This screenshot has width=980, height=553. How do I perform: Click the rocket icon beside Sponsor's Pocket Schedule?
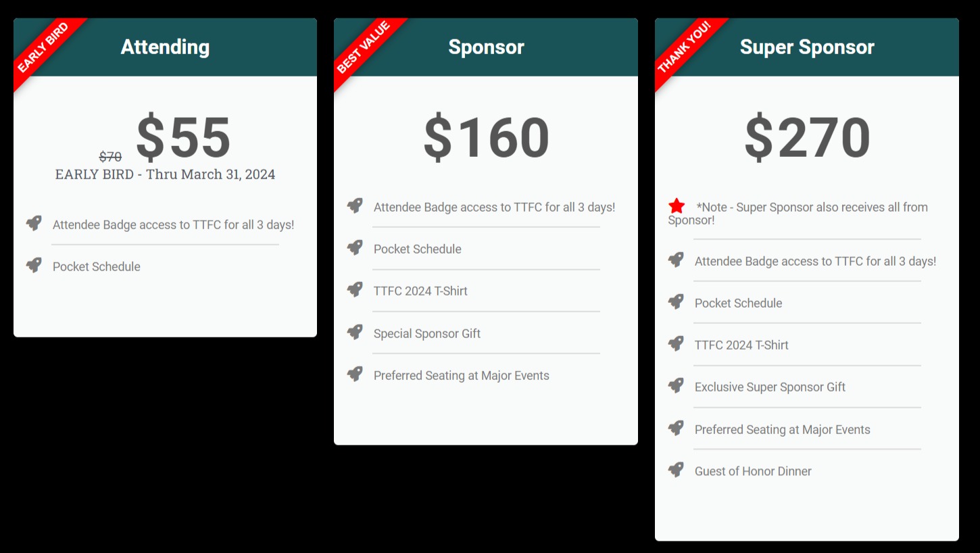[x=355, y=247]
